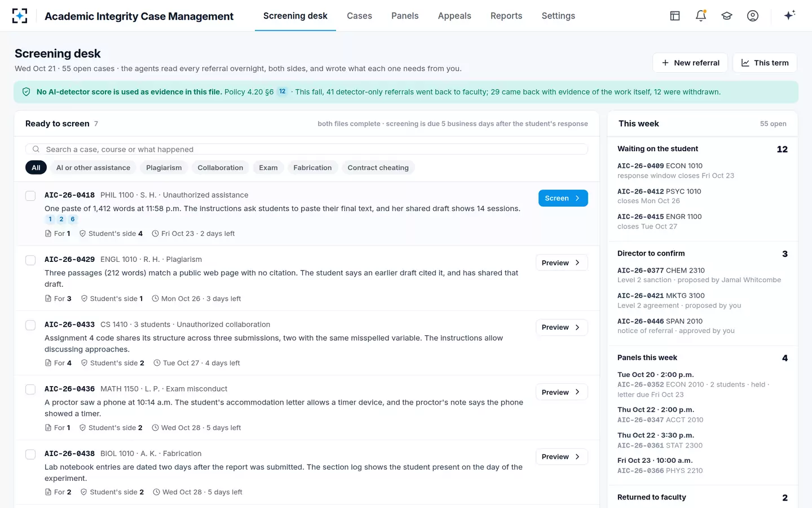Screen dimensions: 812x508
Task: Mark the checkbox for case AIC-26-0436
Action: coord(30,389)
